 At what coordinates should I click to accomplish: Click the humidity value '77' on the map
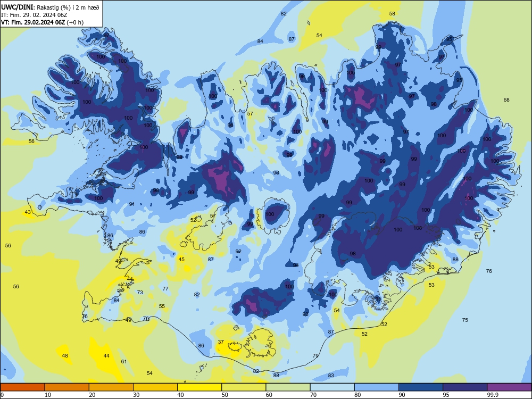[x=165, y=289]
